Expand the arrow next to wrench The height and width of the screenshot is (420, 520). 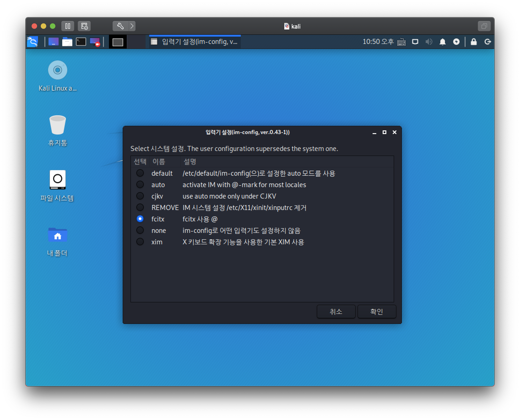click(132, 26)
